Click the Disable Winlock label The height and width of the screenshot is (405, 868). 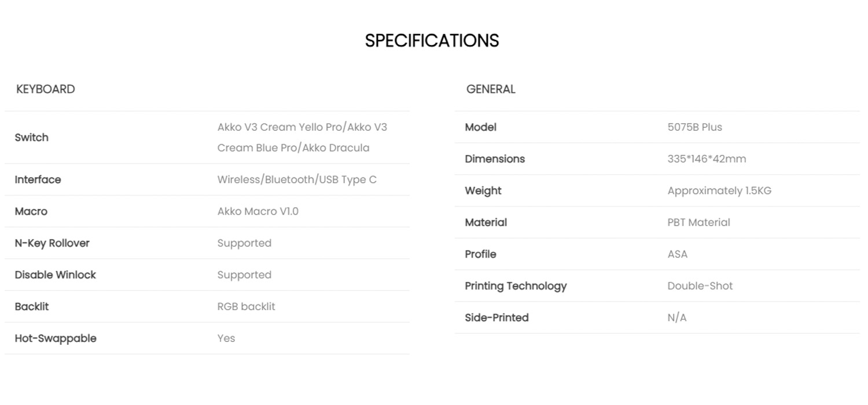click(56, 275)
